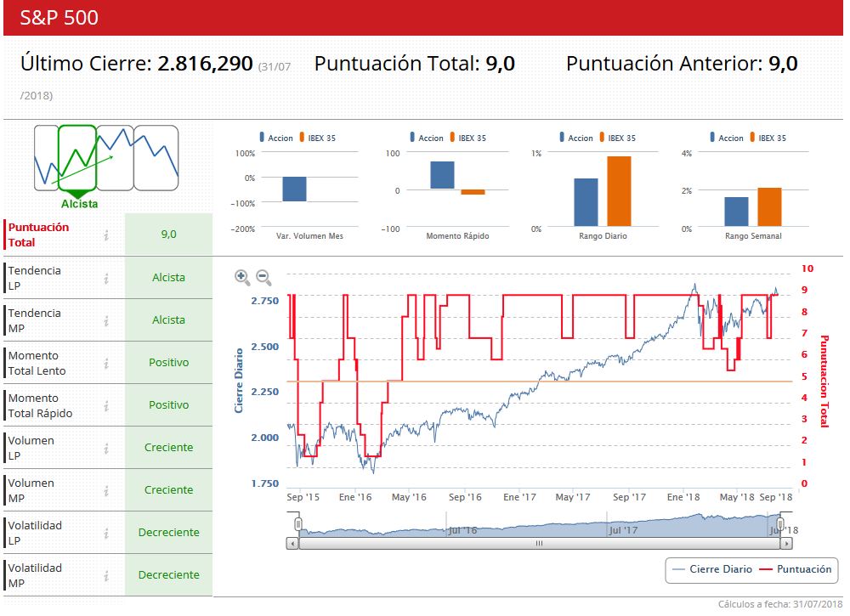Zoom in on chart with plus magnifier
The image size is (850, 616).
(241, 277)
